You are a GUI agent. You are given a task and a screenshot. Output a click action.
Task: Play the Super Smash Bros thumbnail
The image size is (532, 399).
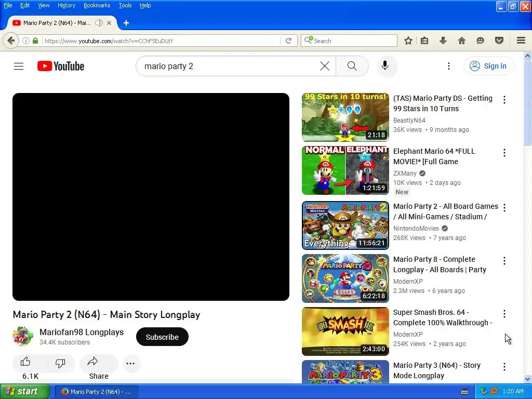point(345,331)
